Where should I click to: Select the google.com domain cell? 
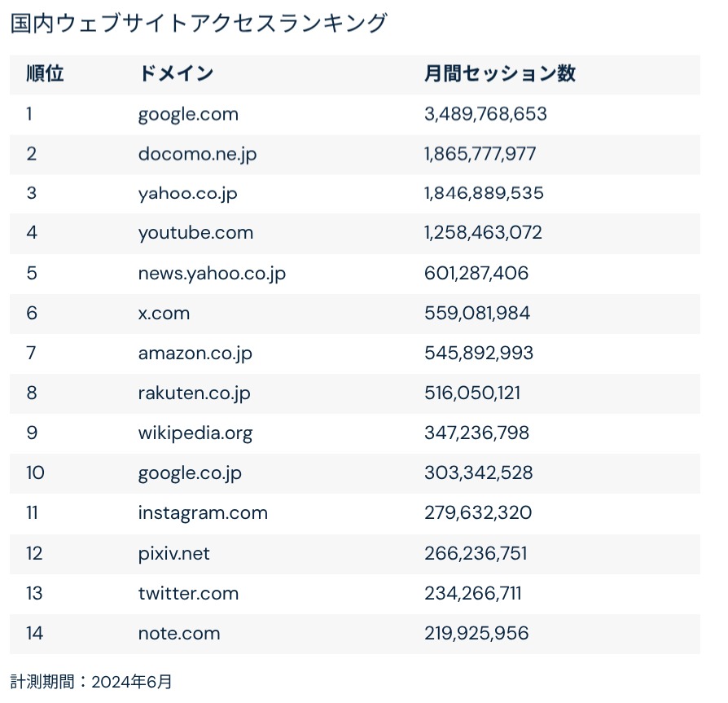(x=188, y=115)
